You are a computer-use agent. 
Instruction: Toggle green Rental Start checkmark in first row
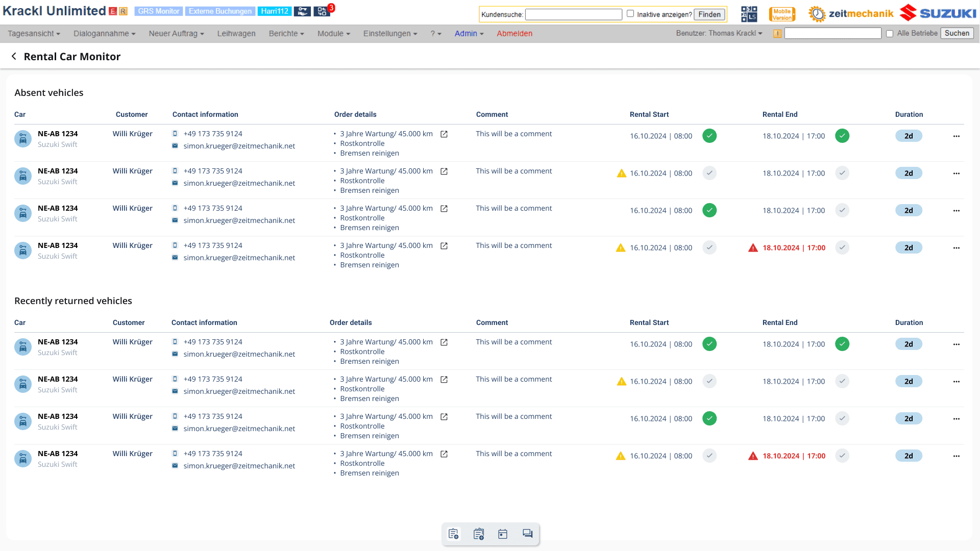[x=709, y=136]
